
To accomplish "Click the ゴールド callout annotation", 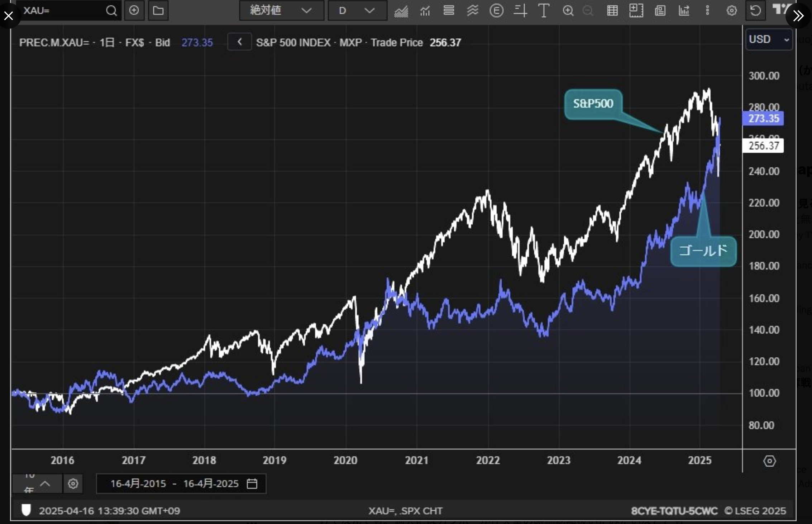I will pos(703,251).
